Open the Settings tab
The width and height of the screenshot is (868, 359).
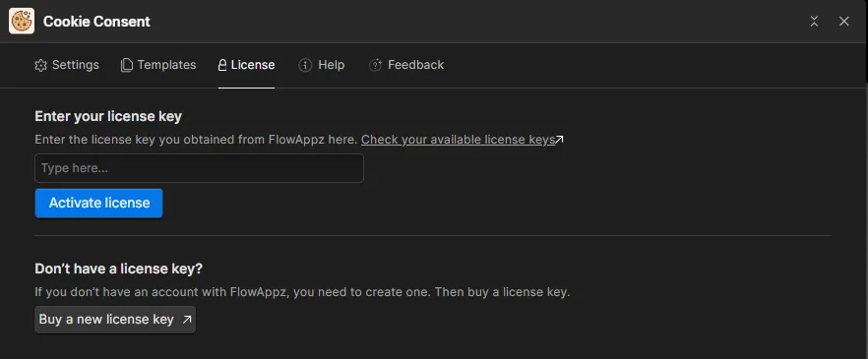coord(67,65)
